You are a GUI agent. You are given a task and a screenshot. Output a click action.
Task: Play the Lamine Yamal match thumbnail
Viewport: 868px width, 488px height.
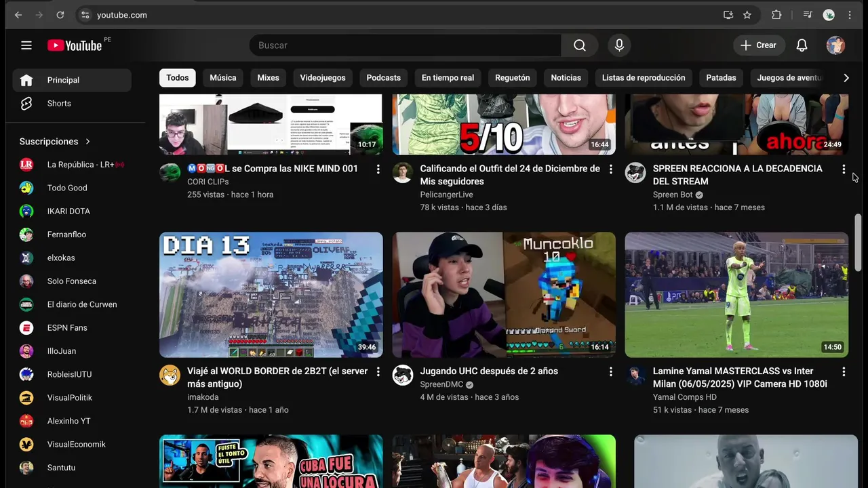tap(736, 295)
